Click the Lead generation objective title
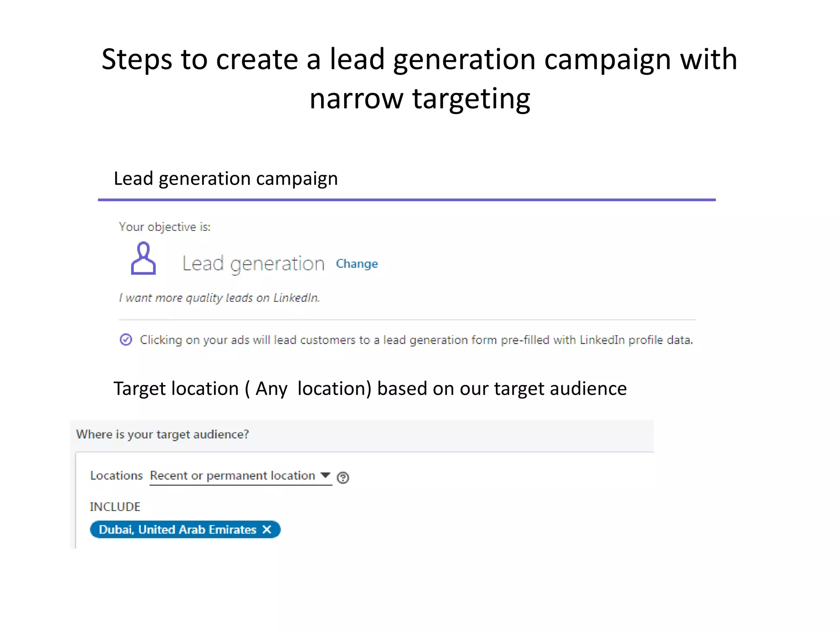 click(253, 263)
